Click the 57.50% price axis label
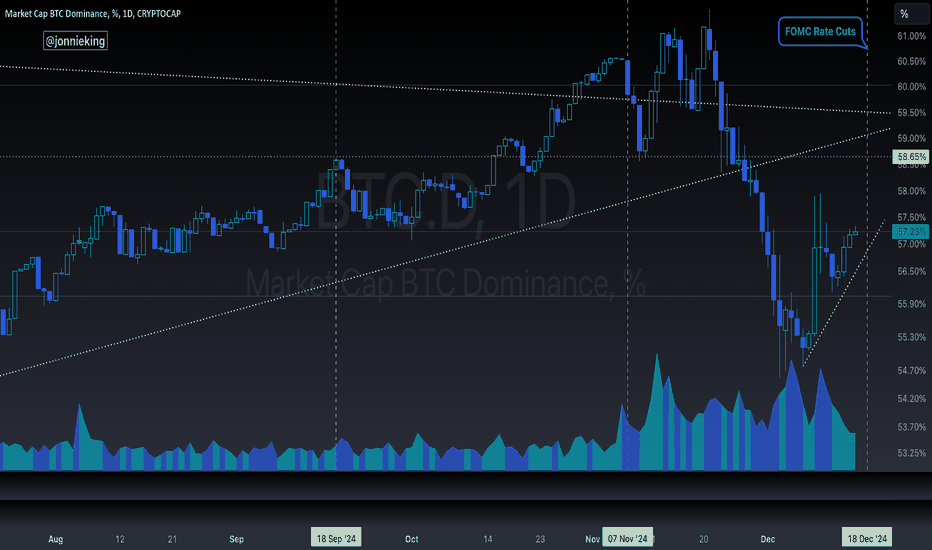The height and width of the screenshot is (550, 932). click(911, 217)
